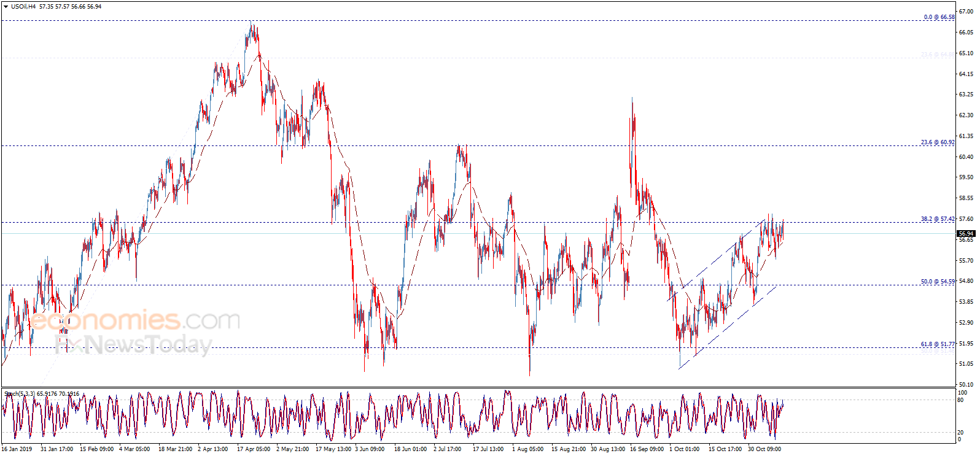
Task: Select the Fibonacci label 61.8 @ 51.77
Action: click(x=938, y=344)
